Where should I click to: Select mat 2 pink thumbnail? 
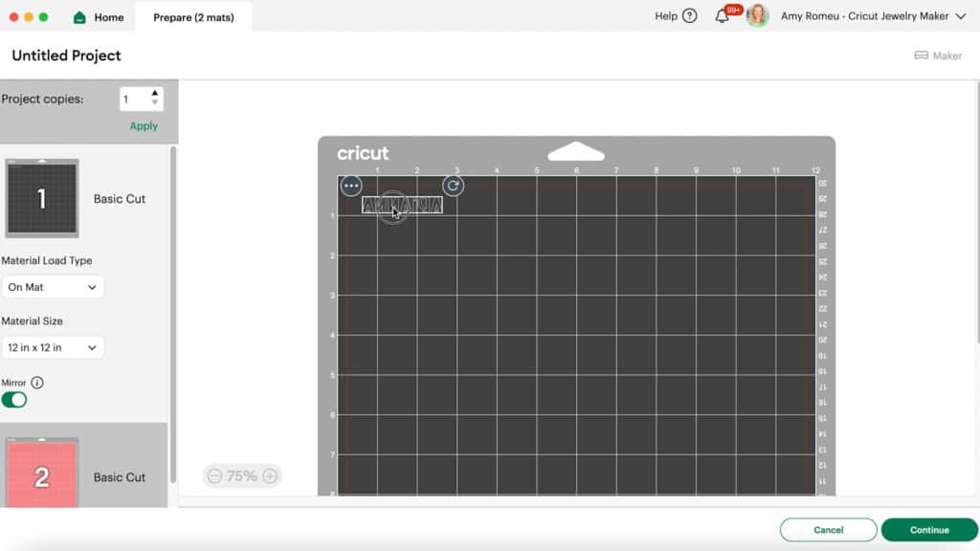coord(42,474)
